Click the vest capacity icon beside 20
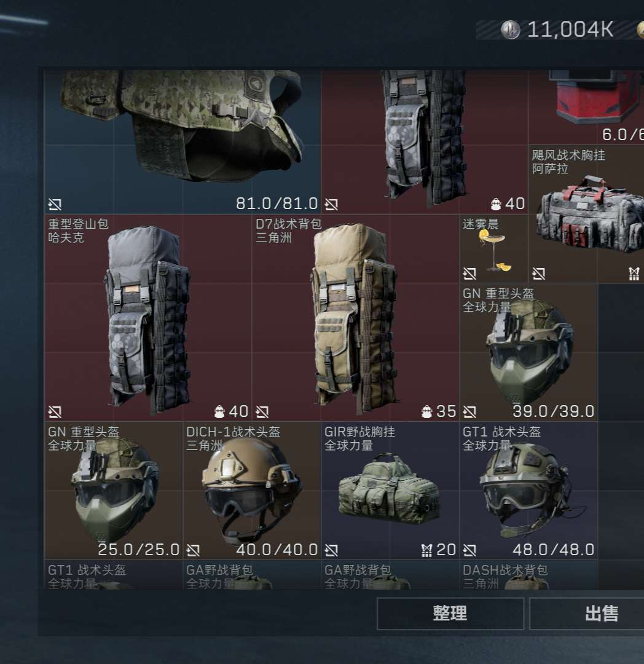This screenshot has width=644, height=664. [426, 550]
